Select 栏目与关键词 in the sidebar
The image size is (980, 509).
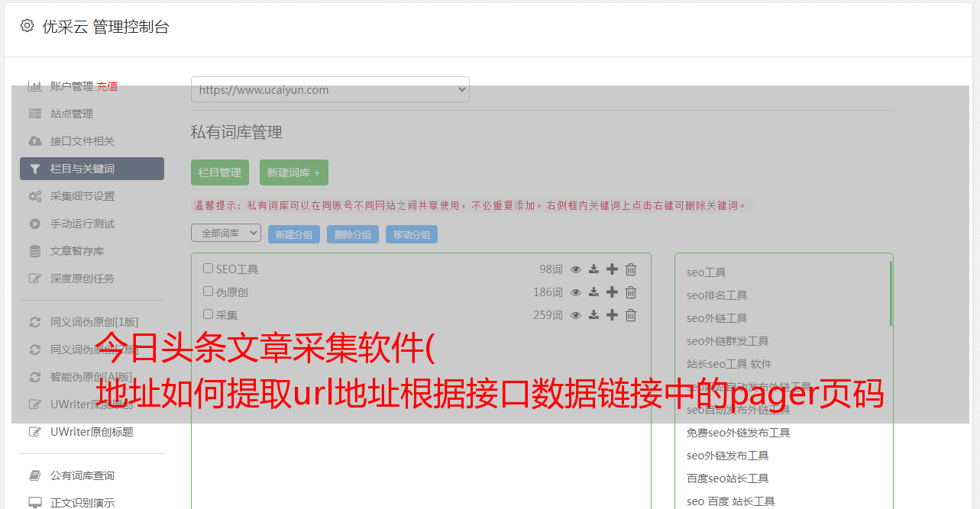click(92, 169)
